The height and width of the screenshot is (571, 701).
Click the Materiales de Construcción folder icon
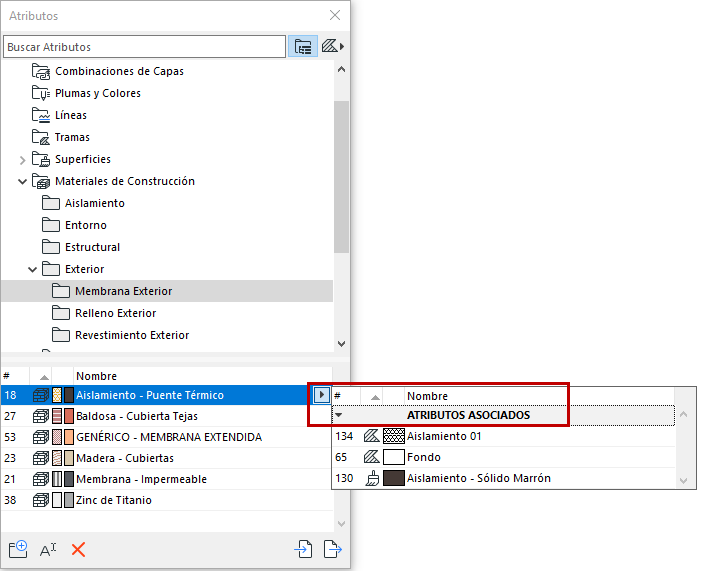(x=41, y=181)
